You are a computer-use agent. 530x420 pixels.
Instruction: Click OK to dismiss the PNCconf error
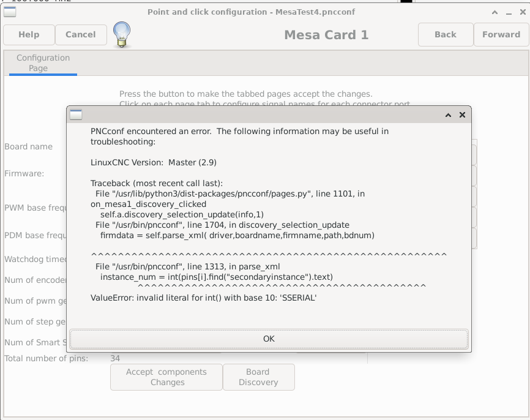(269, 339)
